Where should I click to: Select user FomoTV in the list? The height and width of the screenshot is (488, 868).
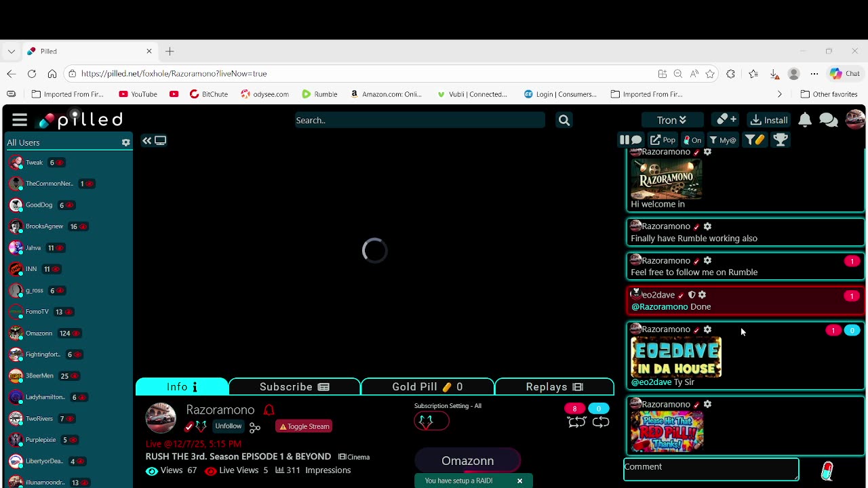tap(37, 312)
